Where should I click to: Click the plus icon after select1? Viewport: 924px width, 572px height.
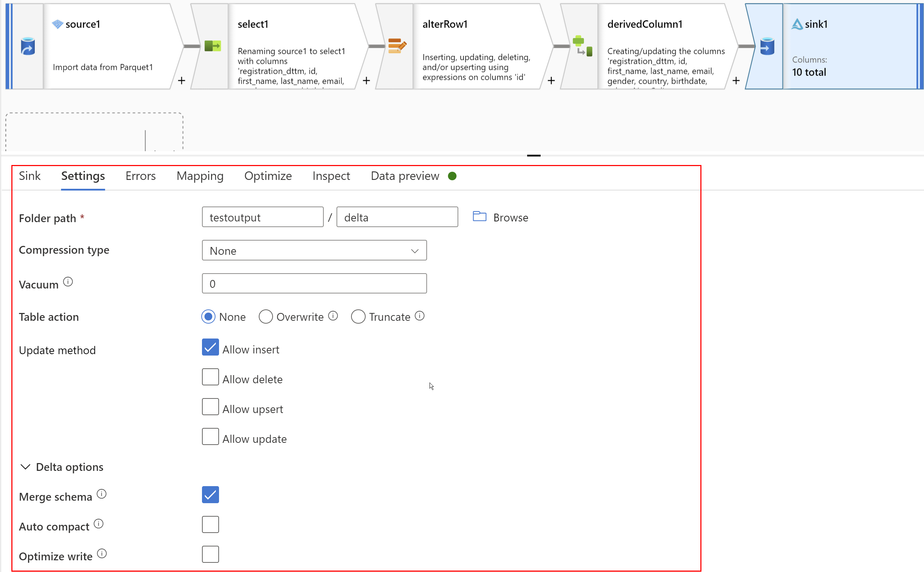tap(366, 80)
